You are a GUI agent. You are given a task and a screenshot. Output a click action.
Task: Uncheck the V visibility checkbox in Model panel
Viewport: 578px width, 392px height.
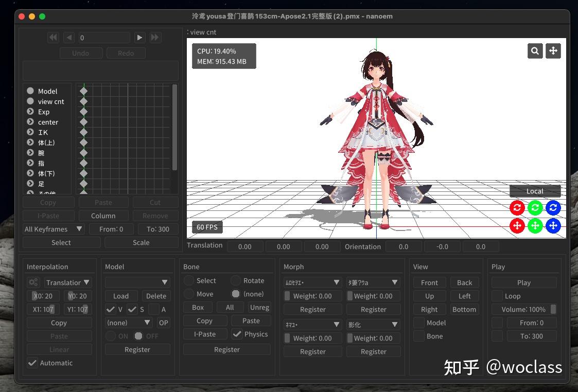click(111, 309)
